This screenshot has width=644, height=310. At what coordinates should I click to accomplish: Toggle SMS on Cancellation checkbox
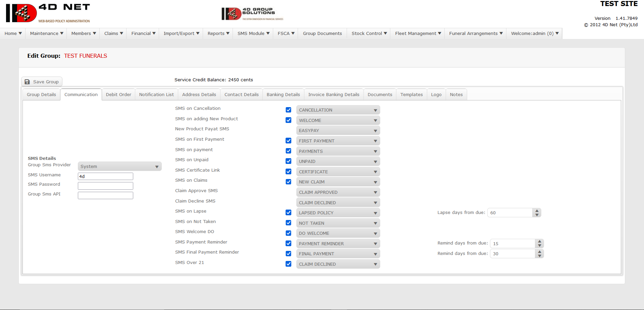click(x=288, y=110)
